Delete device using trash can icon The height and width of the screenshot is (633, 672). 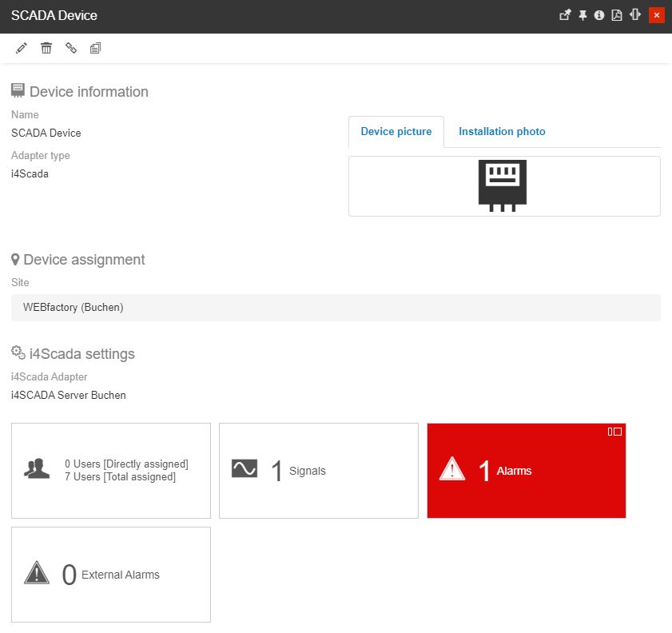tap(46, 49)
